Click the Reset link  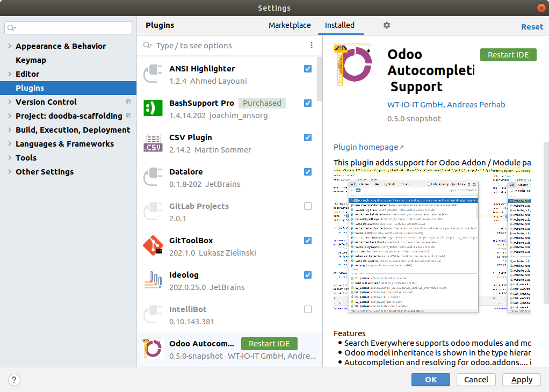tap(532, 27)
